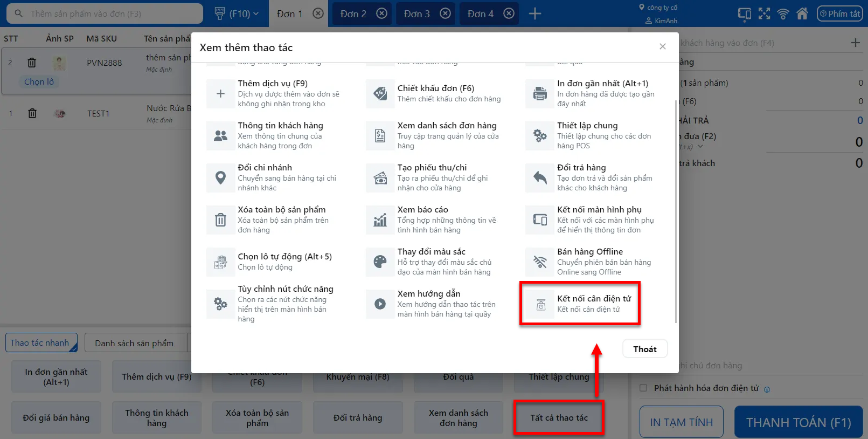This screenshot has height=439, width=868.
Task: Click Xem danh sách đơn hàng document icon
Action: [380, 136]
